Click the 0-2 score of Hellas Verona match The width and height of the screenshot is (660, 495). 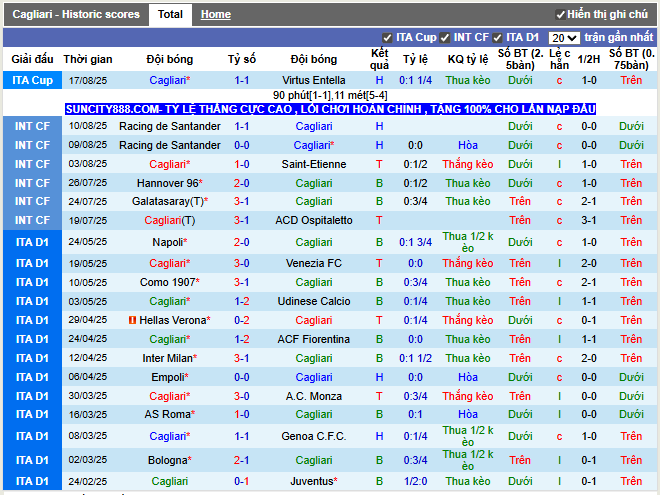(x=242, y=320)
